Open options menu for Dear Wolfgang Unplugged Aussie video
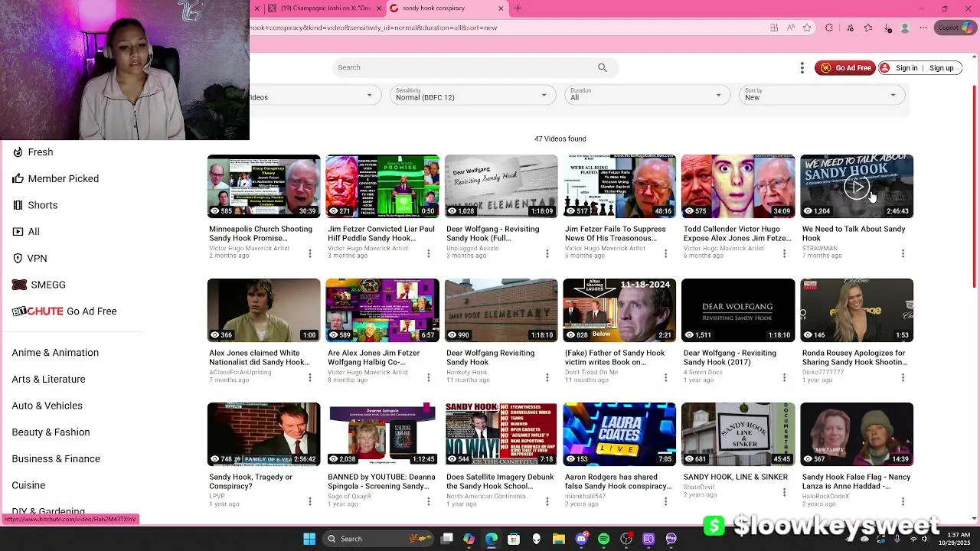The height and width of the screenshot is (551, 980). [x=547, y=253]
